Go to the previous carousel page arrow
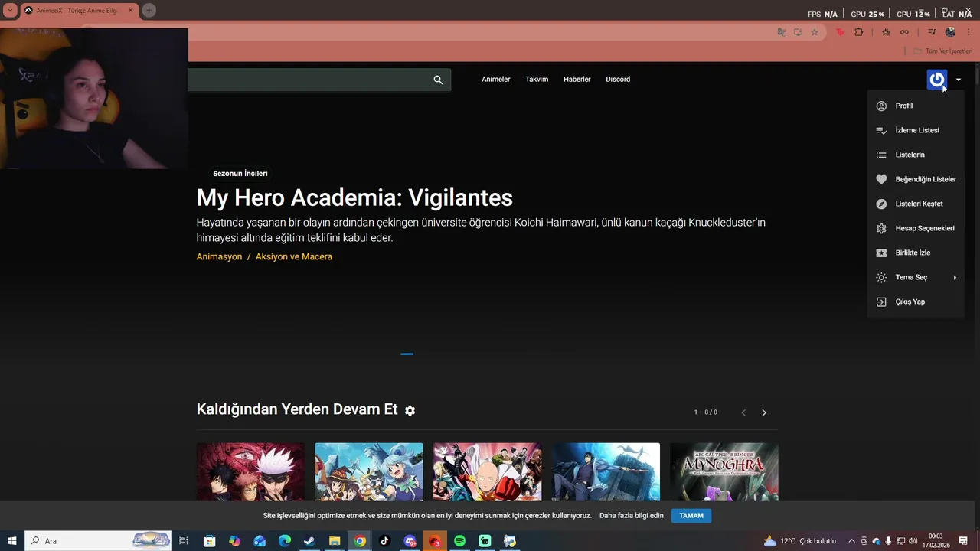Viewport: 980px width, 551px height. [x=743, y=412]
